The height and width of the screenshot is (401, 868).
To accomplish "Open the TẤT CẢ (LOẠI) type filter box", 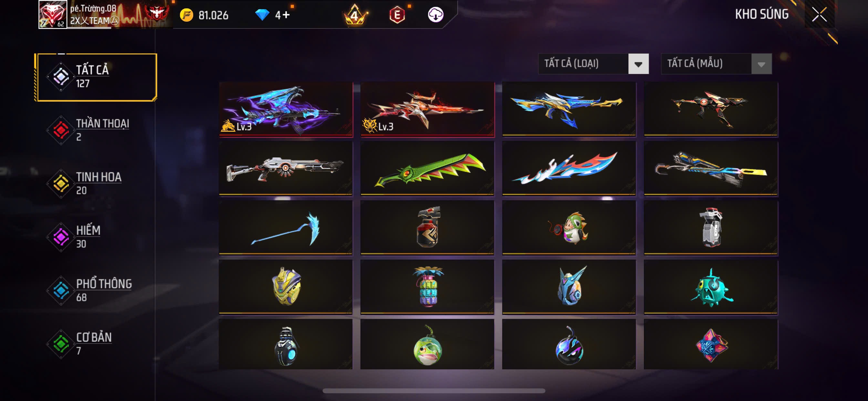I will point(594,64).
